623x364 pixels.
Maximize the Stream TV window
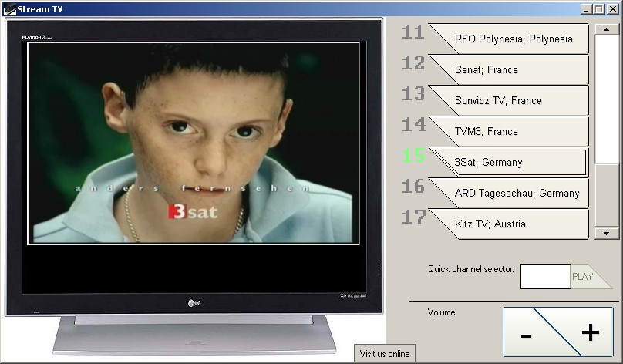click(599, 9)
